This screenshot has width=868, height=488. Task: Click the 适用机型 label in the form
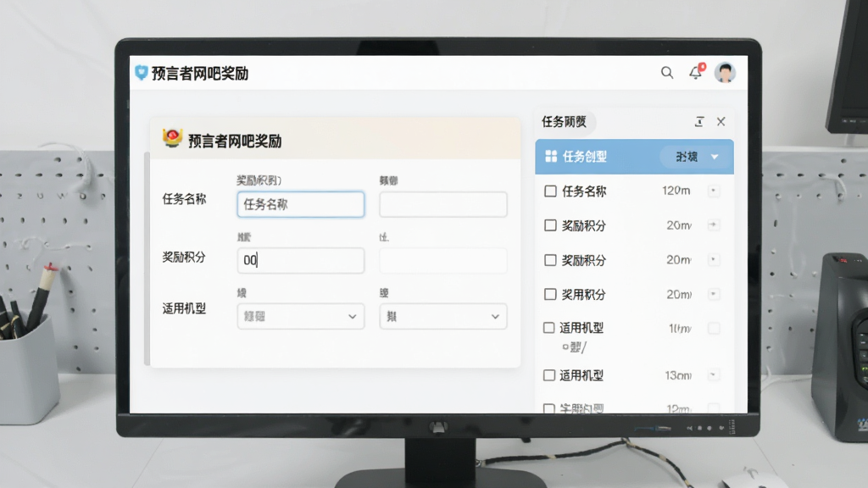tap(184, 308)
